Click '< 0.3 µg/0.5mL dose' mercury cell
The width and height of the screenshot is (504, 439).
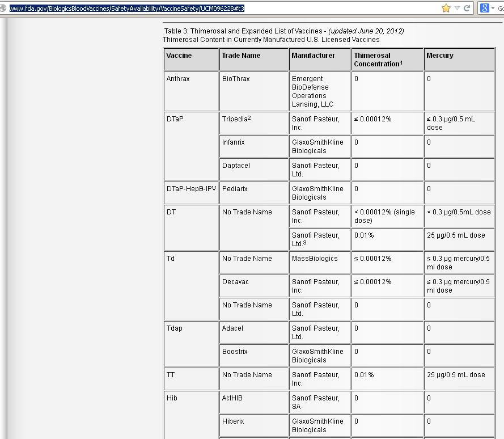coord(459,216)
